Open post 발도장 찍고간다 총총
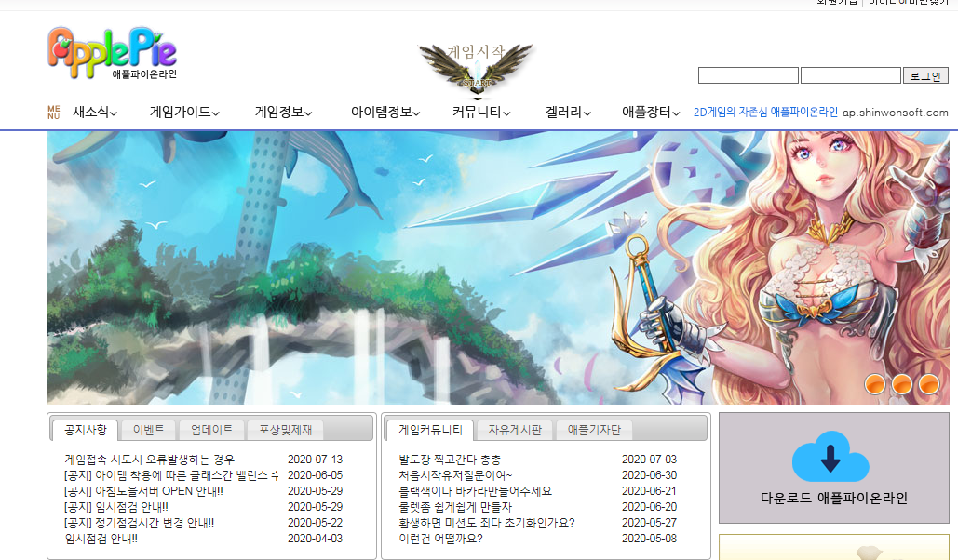958x560 pixels. (x=450, y=460)
